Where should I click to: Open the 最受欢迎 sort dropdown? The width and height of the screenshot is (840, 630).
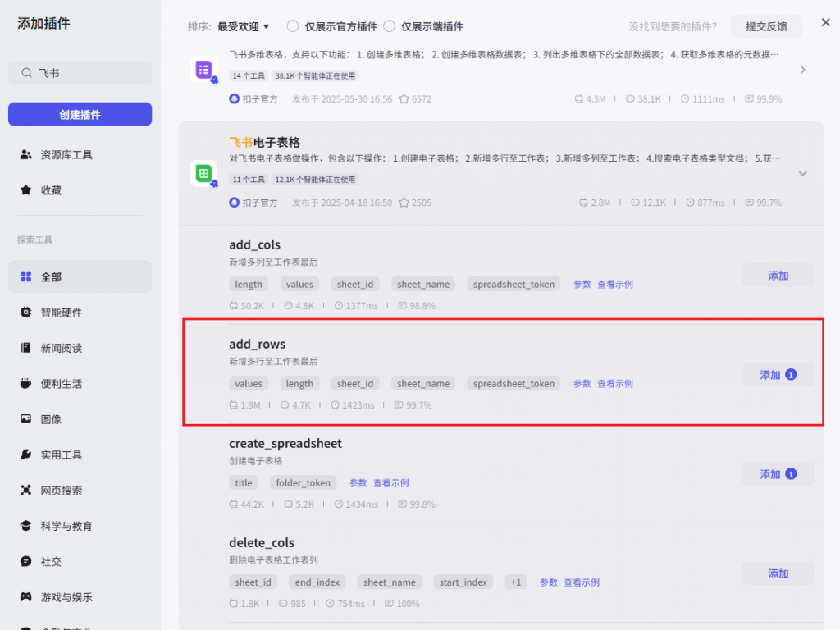click(243, 26)
